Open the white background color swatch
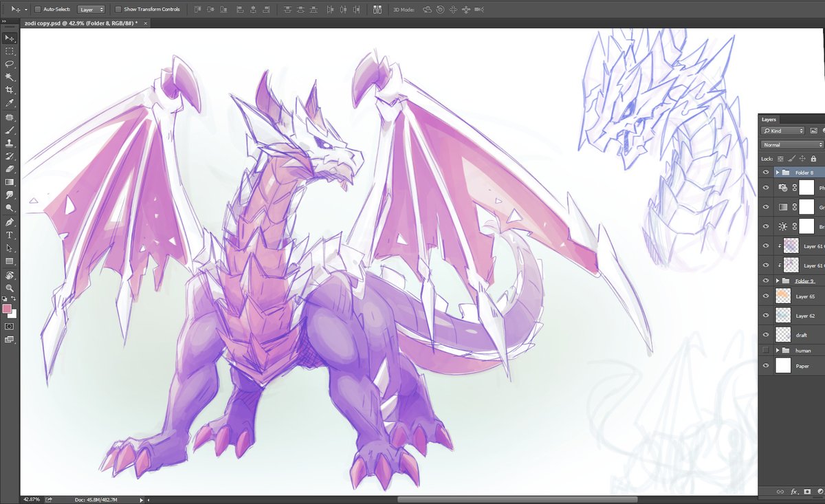 14,314
